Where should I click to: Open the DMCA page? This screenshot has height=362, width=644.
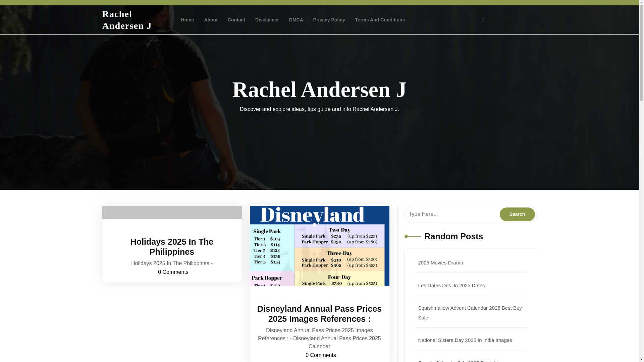click(x=296, y=20)
